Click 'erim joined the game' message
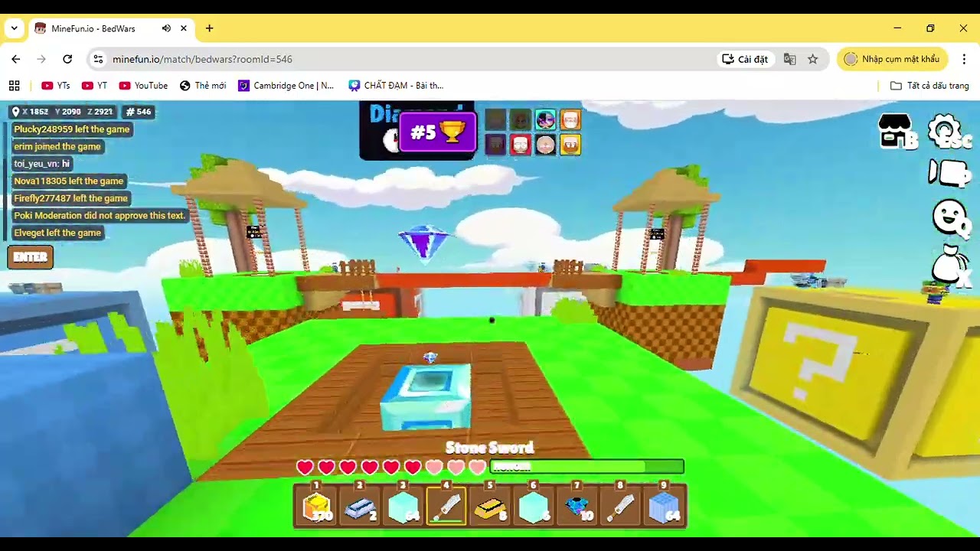Image resolution: width=980 pixels, height=551 pixels. (x=57, y=146)
